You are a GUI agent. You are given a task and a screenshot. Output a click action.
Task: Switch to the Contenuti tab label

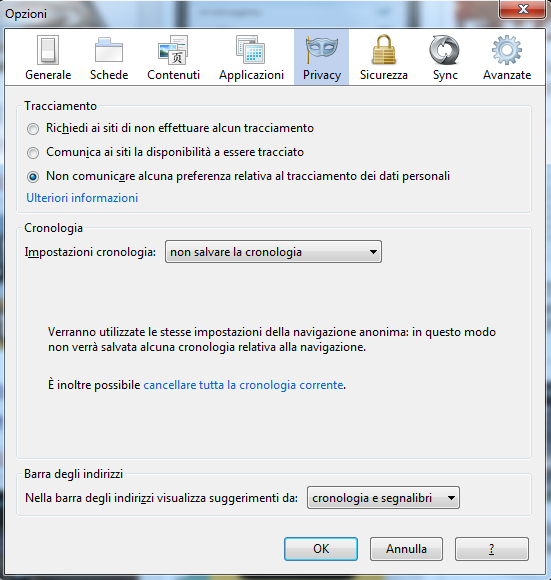pos(173,75)
